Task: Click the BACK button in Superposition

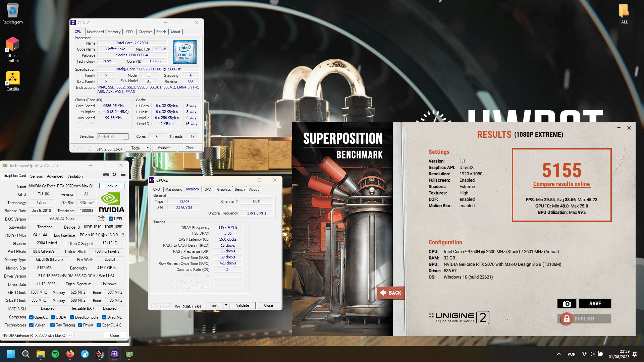Action: tap(391, 293)
